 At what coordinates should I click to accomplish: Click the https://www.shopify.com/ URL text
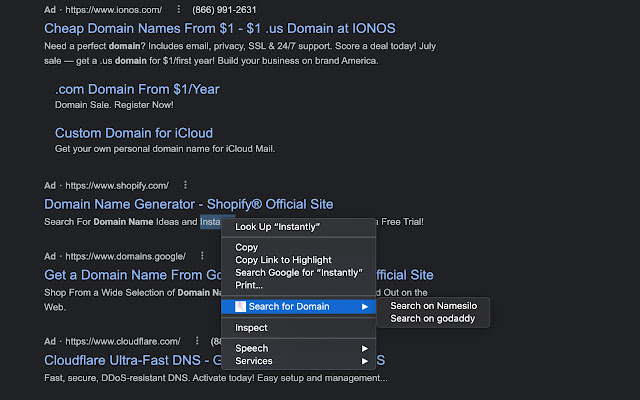click(117, 186)
